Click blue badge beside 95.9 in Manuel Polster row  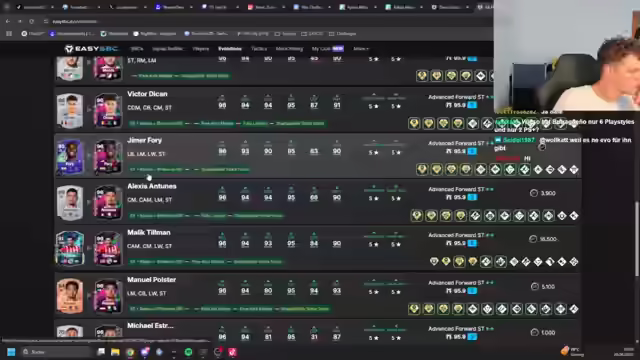[x=472, y=291]
